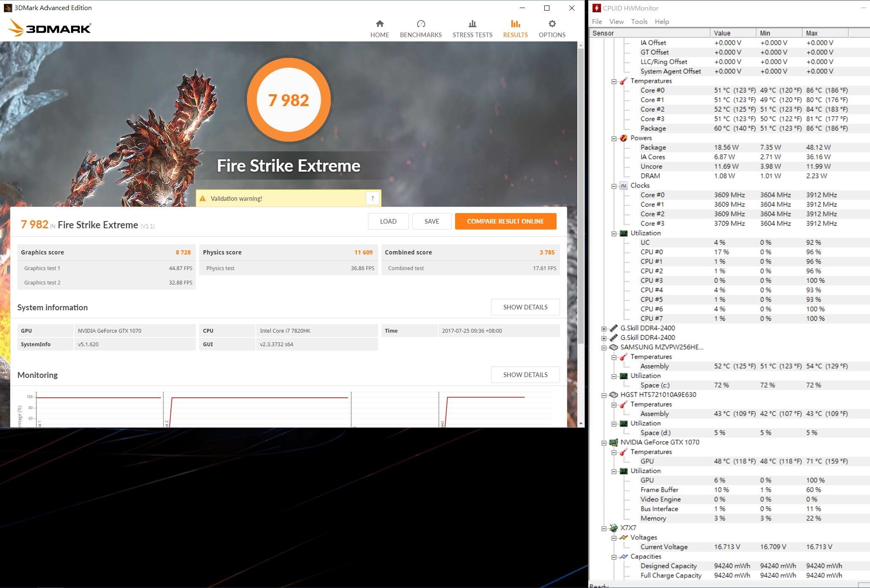Select the Results bar-chart icon
Screen dimensions: 870x588
(515, 24)
